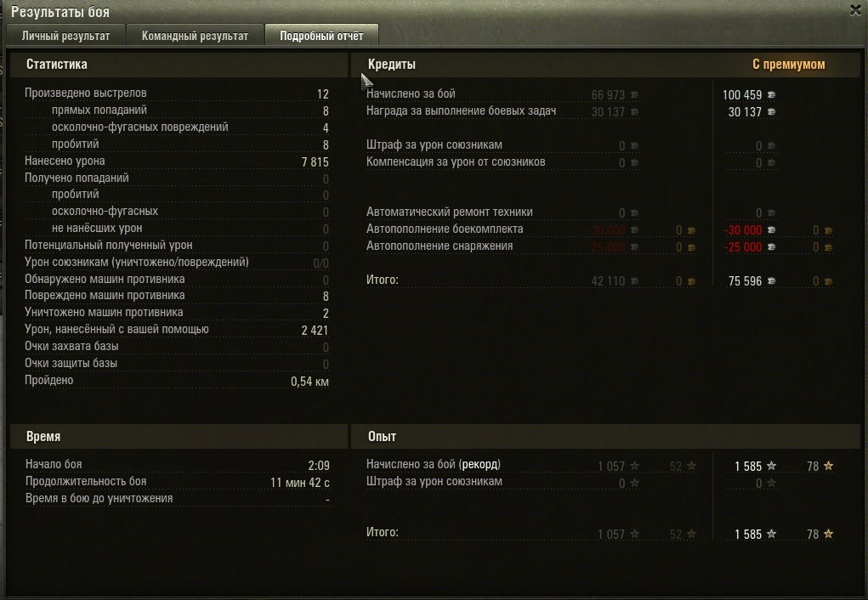Open the Командный результат tab
Image resolution: width=868 pixels, height=600 pixels.
[195, 36]
